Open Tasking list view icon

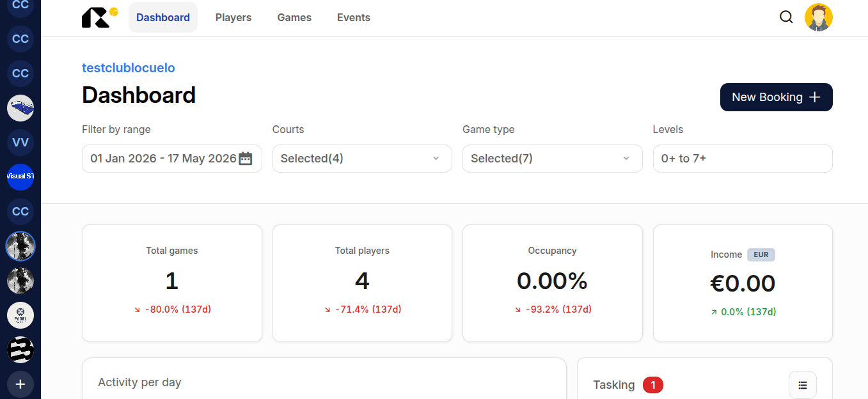803,385
